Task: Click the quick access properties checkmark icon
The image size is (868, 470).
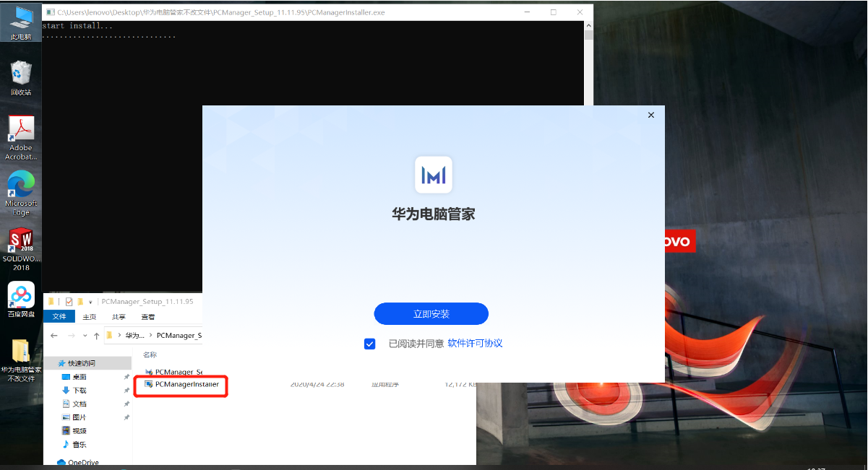Action: (69, 301)
